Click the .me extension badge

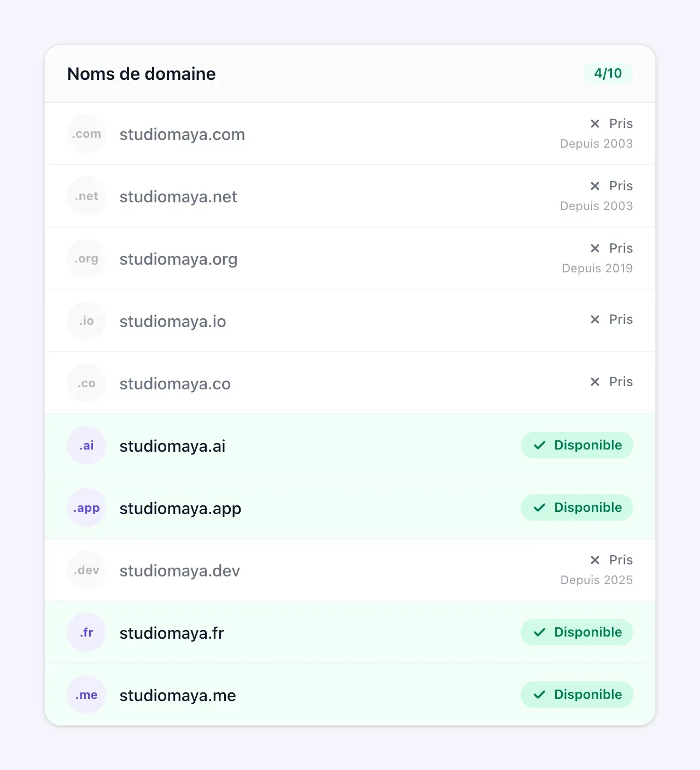pos(86,695)
